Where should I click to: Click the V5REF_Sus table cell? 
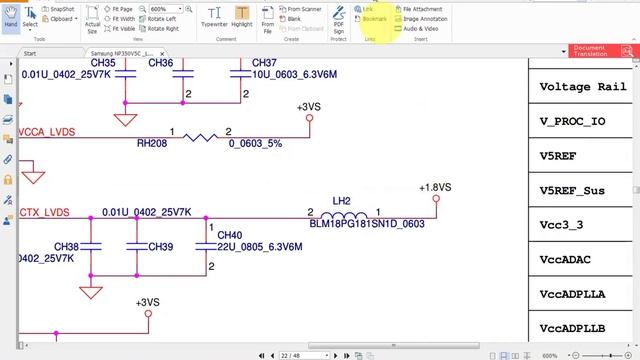tap(580, 190)
